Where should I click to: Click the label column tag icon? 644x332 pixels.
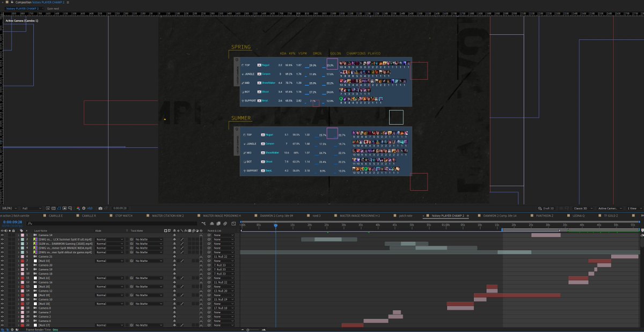21,231
